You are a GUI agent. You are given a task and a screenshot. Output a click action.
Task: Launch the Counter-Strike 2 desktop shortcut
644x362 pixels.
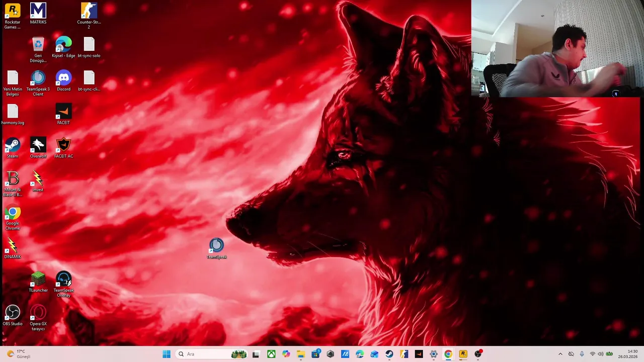(x=89, y=16)
